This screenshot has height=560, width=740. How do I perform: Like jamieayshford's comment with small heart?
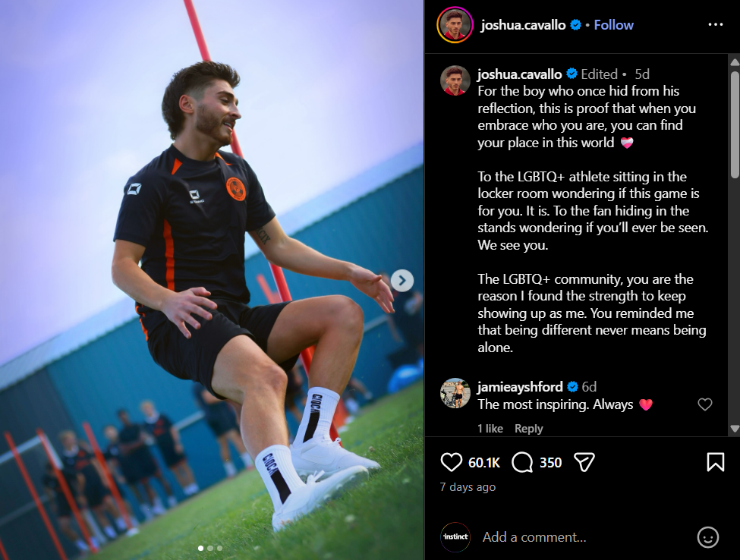tap(705, 404)
